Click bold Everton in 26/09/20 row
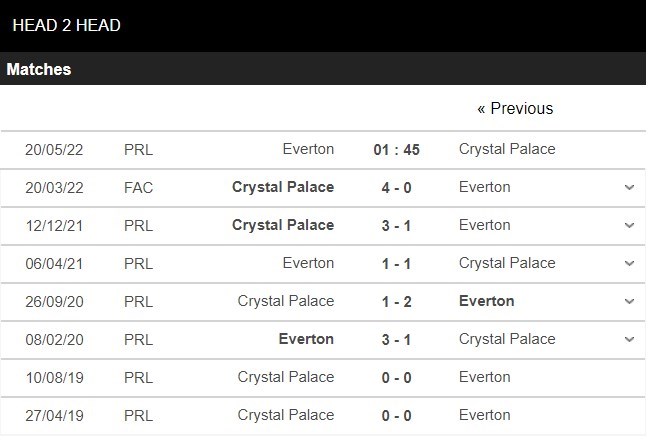The image size is (650, 448). point(487,301)
